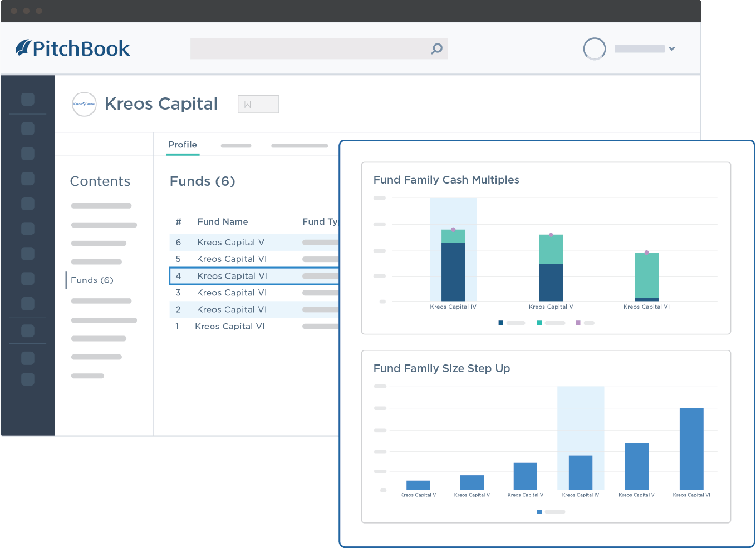756x548 pixels.
Task: Click the PitchBook logo
Action: [73, 48]
